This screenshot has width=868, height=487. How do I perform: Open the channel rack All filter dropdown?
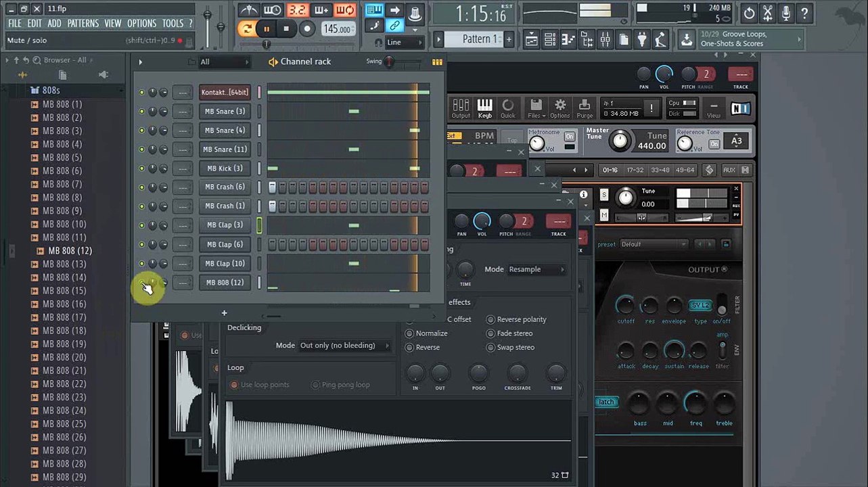click(225, 62)
